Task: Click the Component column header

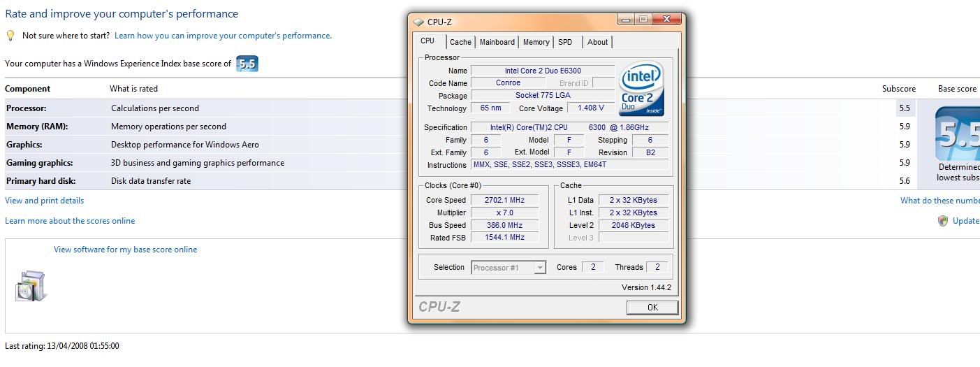Action: [x=27, y=89]
